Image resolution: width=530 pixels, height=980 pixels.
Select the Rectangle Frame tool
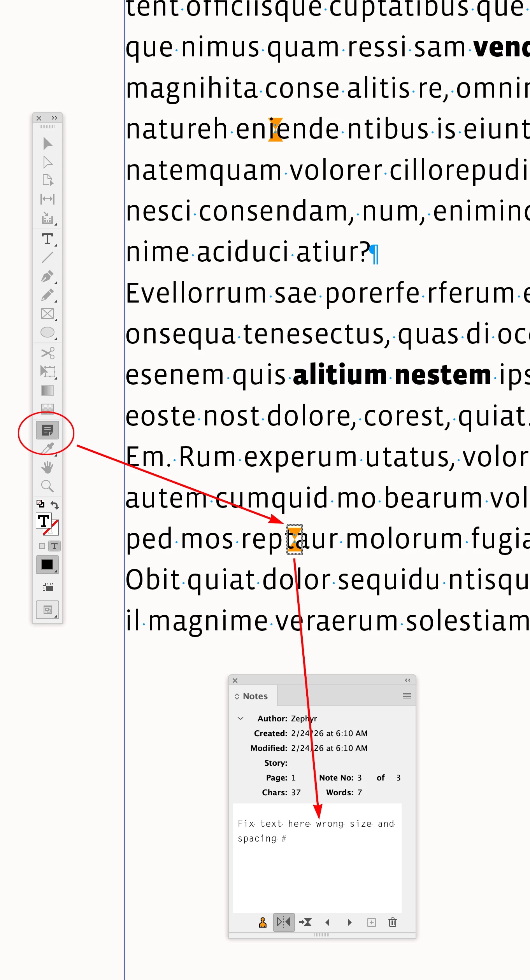click(x=47, y=313)
